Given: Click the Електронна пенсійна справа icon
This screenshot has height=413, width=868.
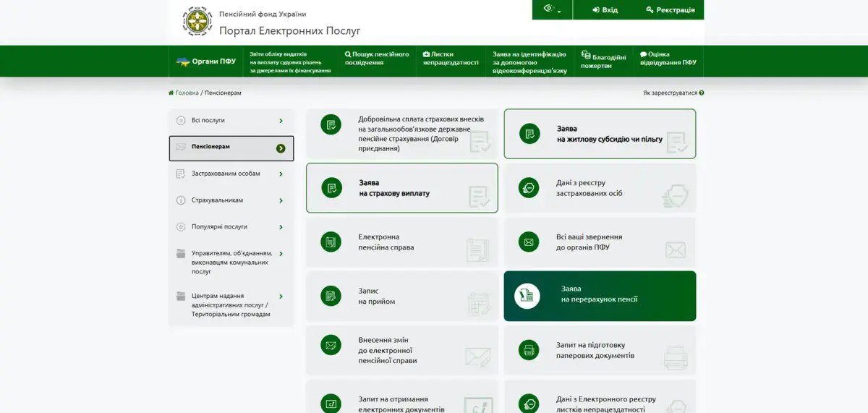Looking at the screenshot, I should [331, 242].
